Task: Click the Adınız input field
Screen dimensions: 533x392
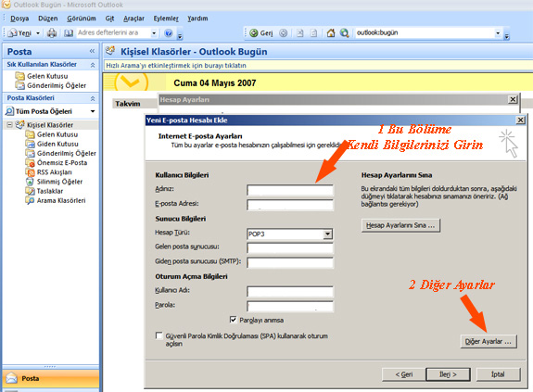Action: (x=290, y=190)
